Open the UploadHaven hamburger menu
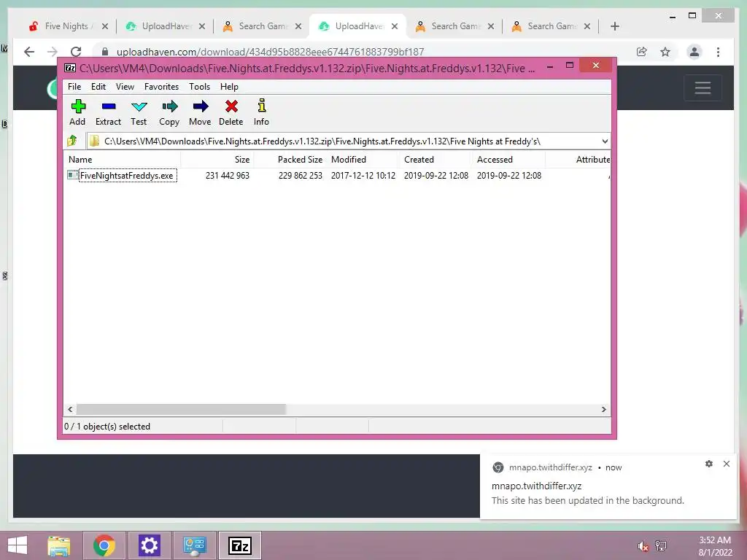Image resolution: width=747 pixels, height=560 pixels. point(703,87)
